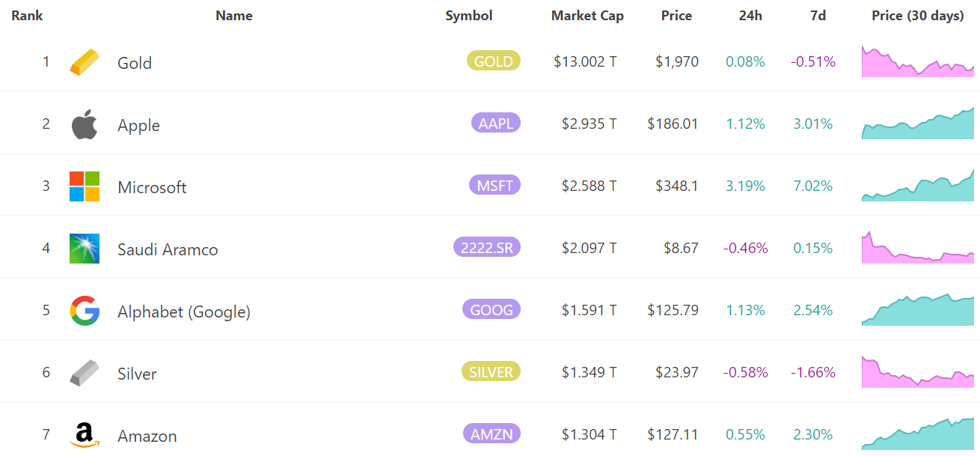Viewport: 980px width, 456px height.
Task: Sort by 24h change column header
Action: (x=750, y=16)
